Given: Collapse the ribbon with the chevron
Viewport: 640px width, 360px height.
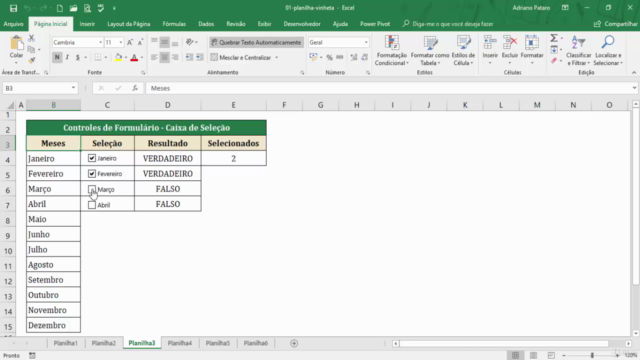Looking at the screenshot, I should (x=634, y=73).
